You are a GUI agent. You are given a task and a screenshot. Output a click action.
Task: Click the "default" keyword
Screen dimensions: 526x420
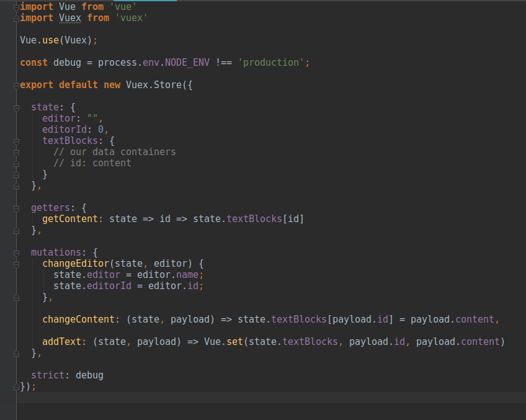(79, 85)
